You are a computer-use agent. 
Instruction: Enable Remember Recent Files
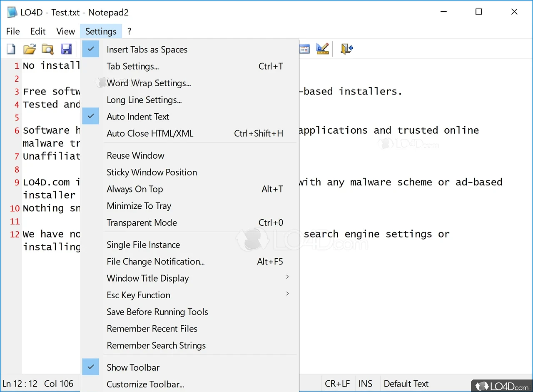pyautogui.click(x=190, y=329)
